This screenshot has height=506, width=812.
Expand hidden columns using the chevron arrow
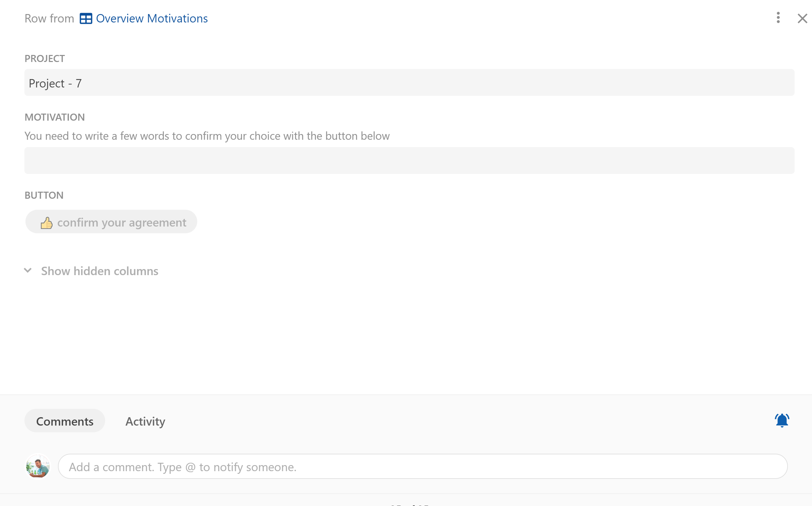tap(28, 270)
